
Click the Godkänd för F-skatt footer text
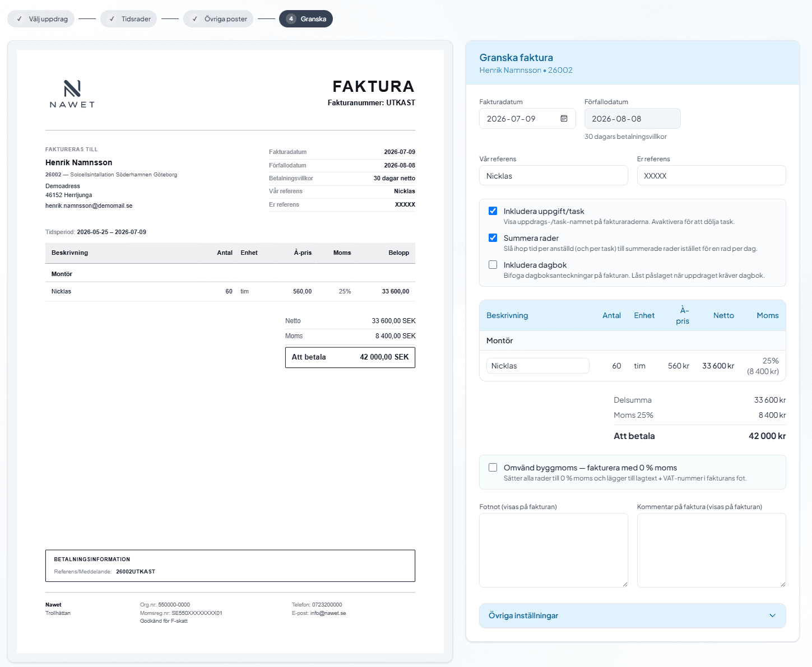[164, 621]
